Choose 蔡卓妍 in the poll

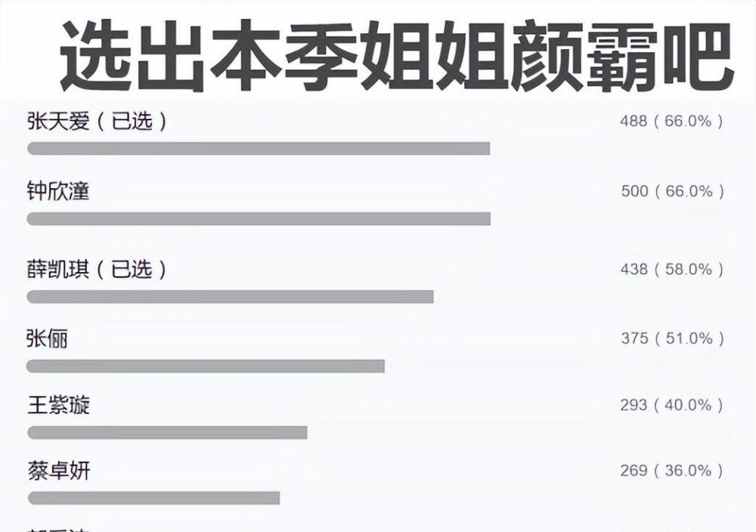59,471
